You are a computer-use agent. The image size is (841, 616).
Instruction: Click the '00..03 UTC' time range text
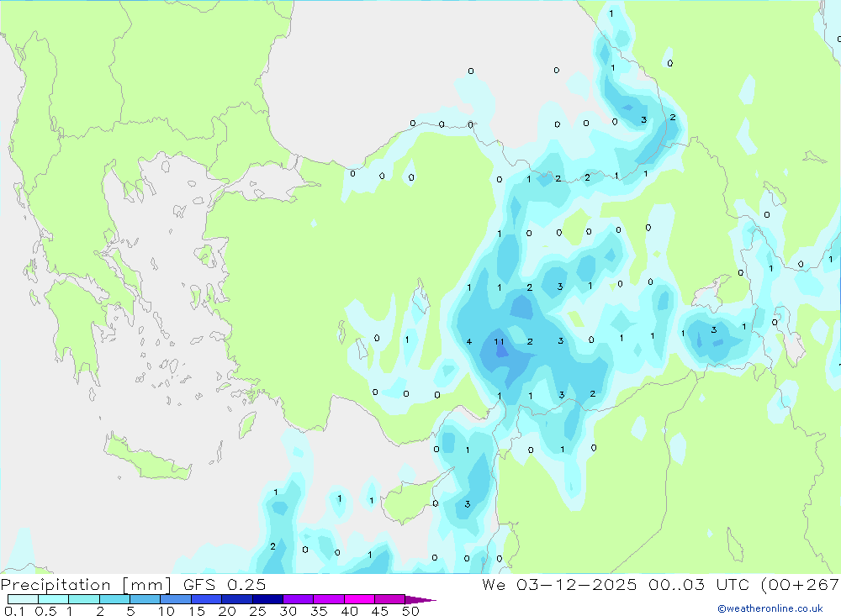[x=698, y=584]
